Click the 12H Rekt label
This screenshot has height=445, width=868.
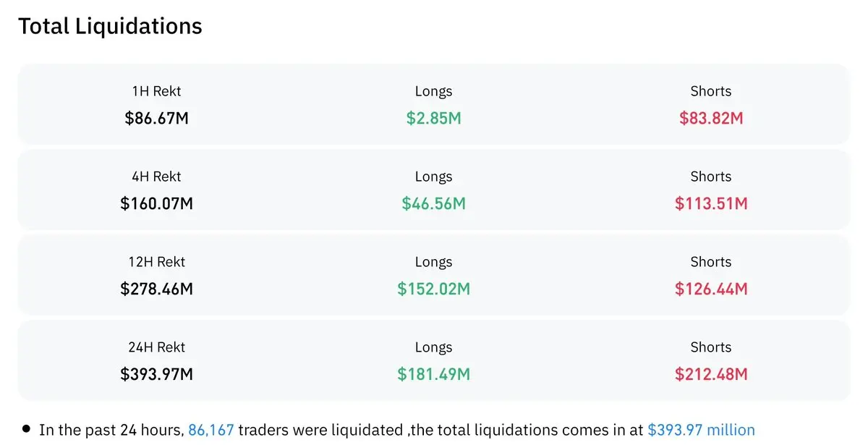157,262
